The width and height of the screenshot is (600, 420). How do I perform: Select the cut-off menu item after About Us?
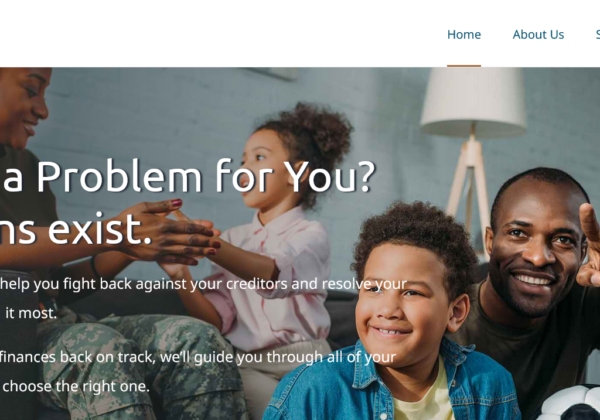598,34
